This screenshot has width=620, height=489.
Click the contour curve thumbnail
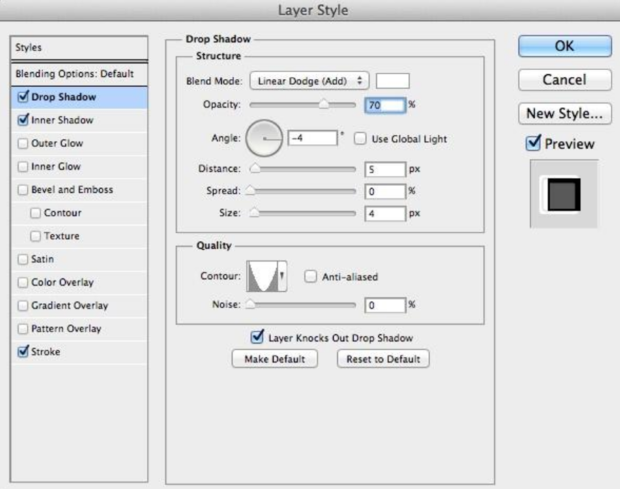[263, 276]
